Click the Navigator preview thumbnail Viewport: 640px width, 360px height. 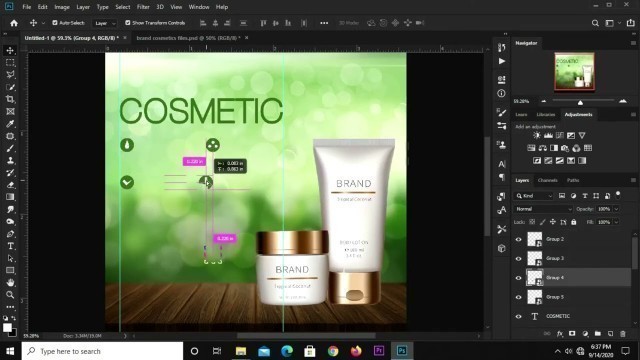[x=574, y=71]
